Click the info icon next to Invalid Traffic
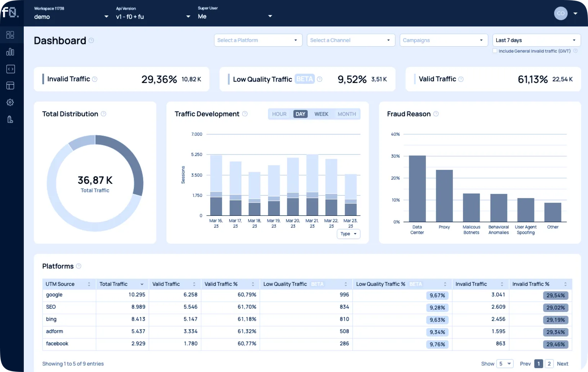The image size is (588, 372). click(95, 79)
